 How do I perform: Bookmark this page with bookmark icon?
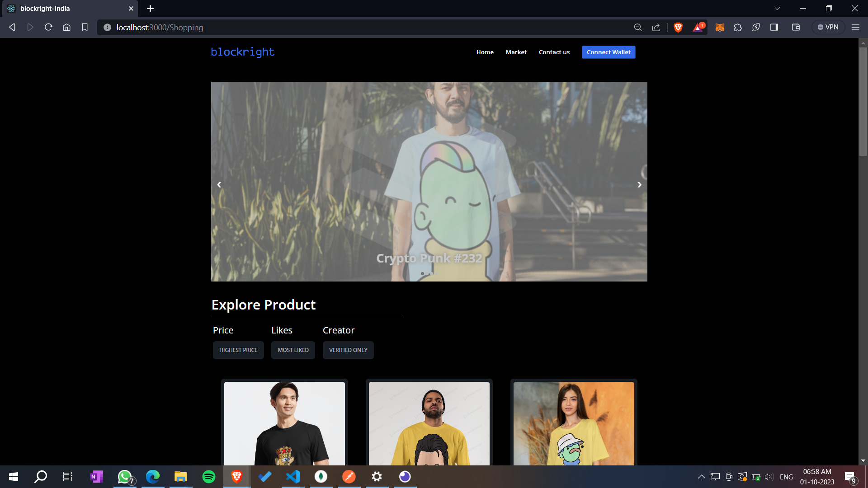click(85, 28)
